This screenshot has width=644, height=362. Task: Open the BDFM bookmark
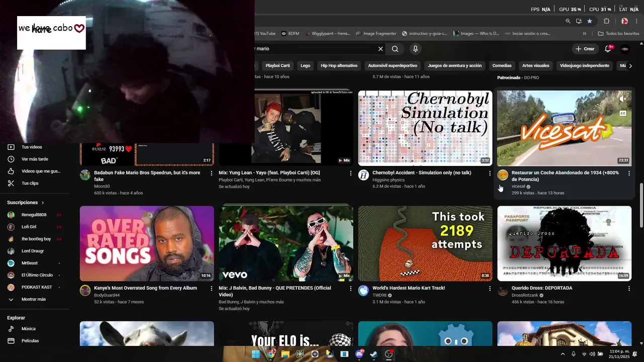(x=290, y=33)
